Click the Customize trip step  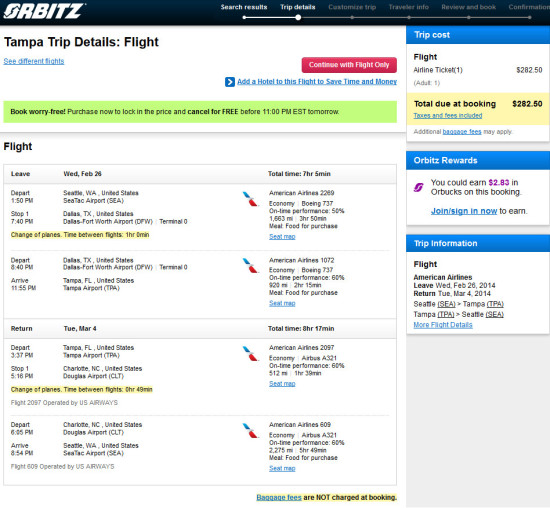click(x=352, y=7)
